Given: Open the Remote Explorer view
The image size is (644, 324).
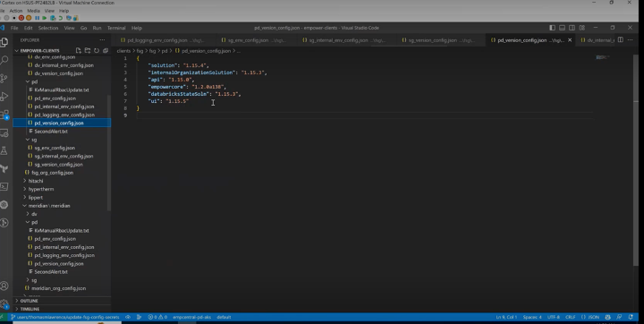Looking at the screenshot, I should point(4,133).
